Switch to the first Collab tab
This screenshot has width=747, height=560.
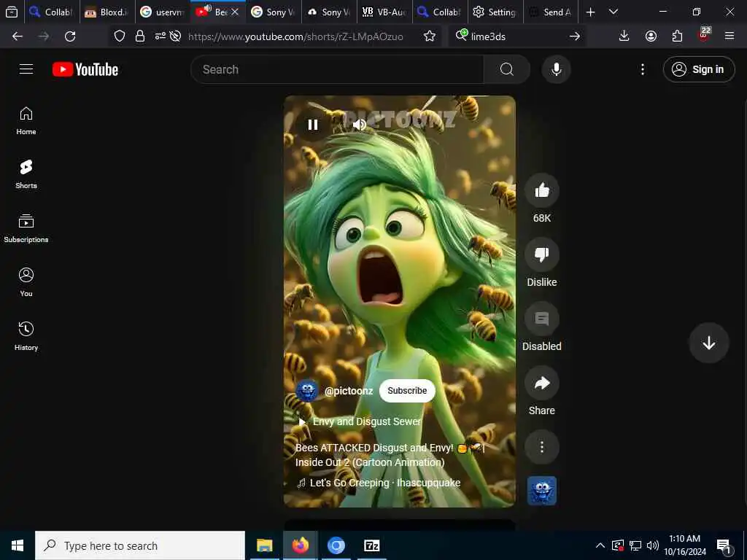[51, 12]
